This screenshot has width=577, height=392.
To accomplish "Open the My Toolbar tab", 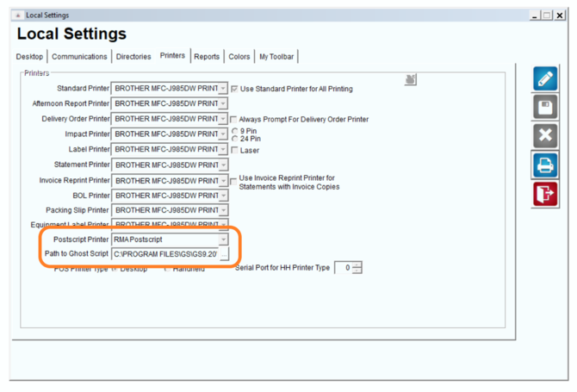I will tap(276, 57).
